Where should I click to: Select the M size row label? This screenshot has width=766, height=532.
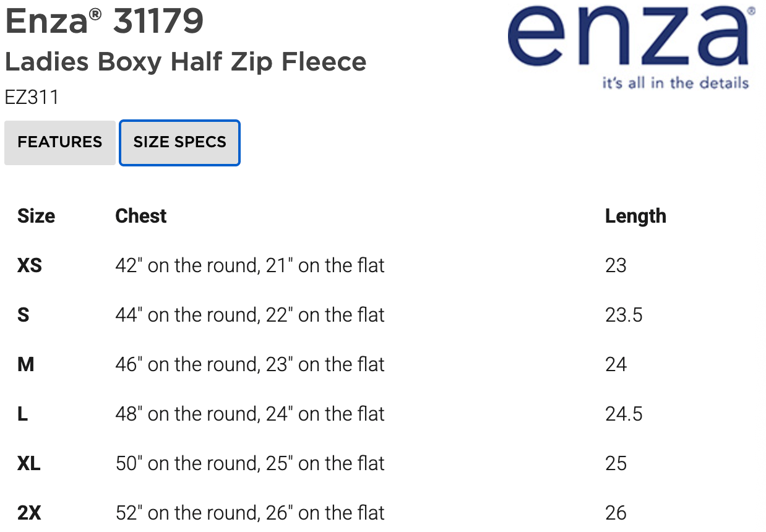tap(26, 364)
